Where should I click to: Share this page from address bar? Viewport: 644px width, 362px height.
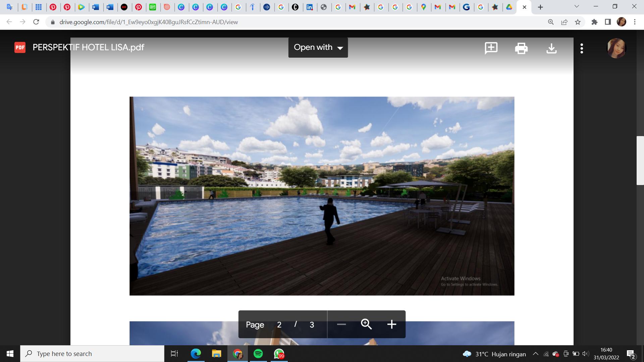tap(564, 22)
